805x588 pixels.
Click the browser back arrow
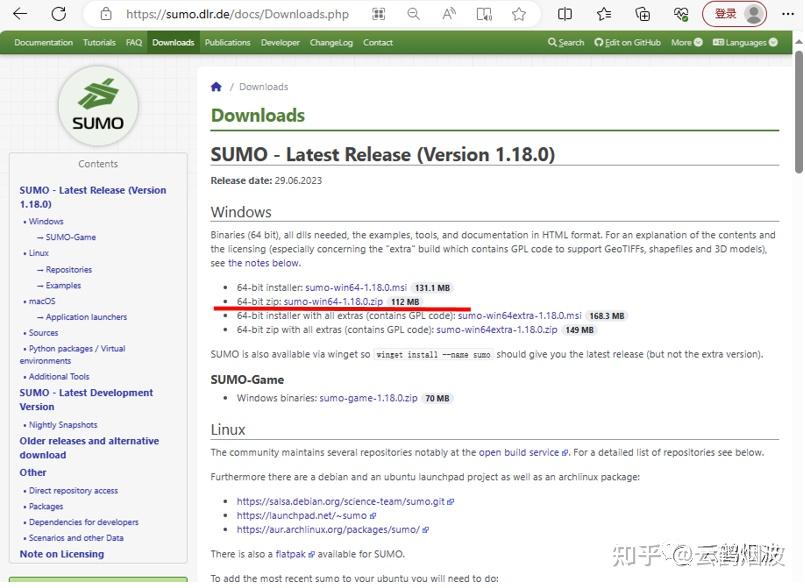(20, 14)
